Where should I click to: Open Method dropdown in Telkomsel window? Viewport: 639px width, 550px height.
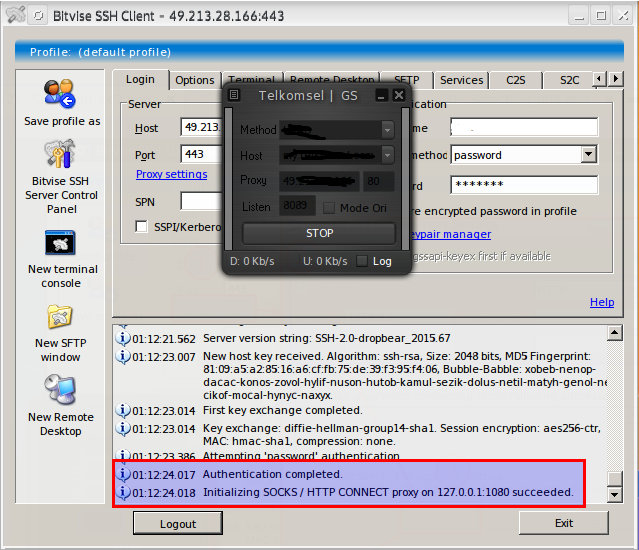[x=388, y=130]
